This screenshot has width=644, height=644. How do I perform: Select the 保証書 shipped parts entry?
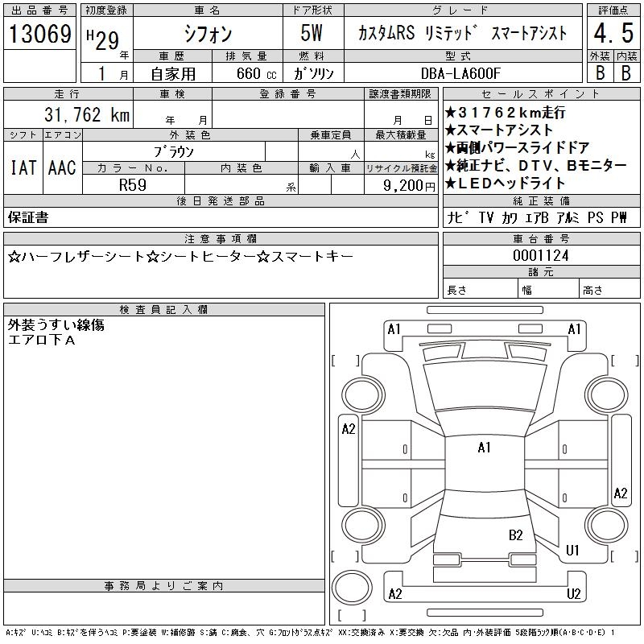(29, 217)
